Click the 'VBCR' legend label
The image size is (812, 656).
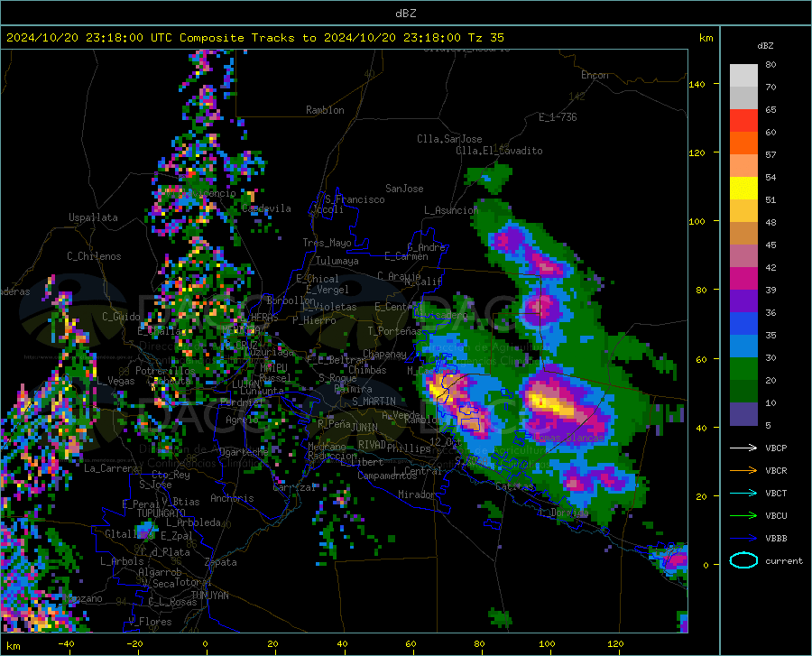(x=776, y=471)
